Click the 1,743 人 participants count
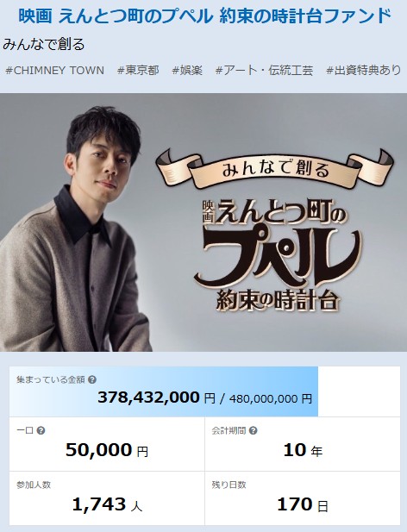 click(107, 504)
